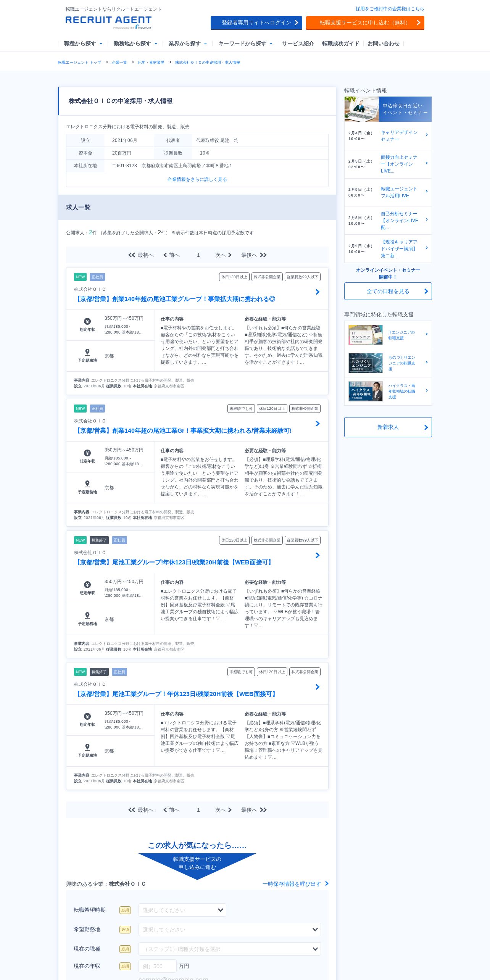This screenshot has height=980, width=490.
Task: Click 全ての日程を見る button
Action: [388, 291]
